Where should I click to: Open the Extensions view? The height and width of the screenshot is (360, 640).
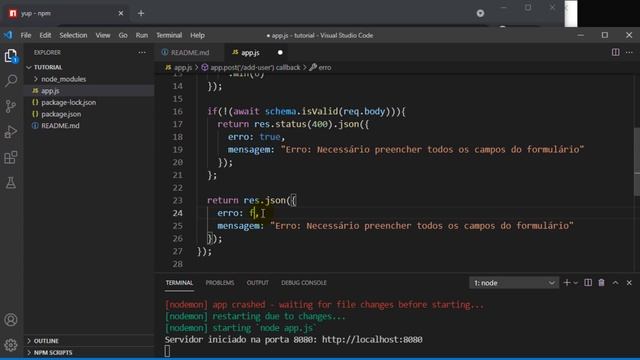pos(11,158)
